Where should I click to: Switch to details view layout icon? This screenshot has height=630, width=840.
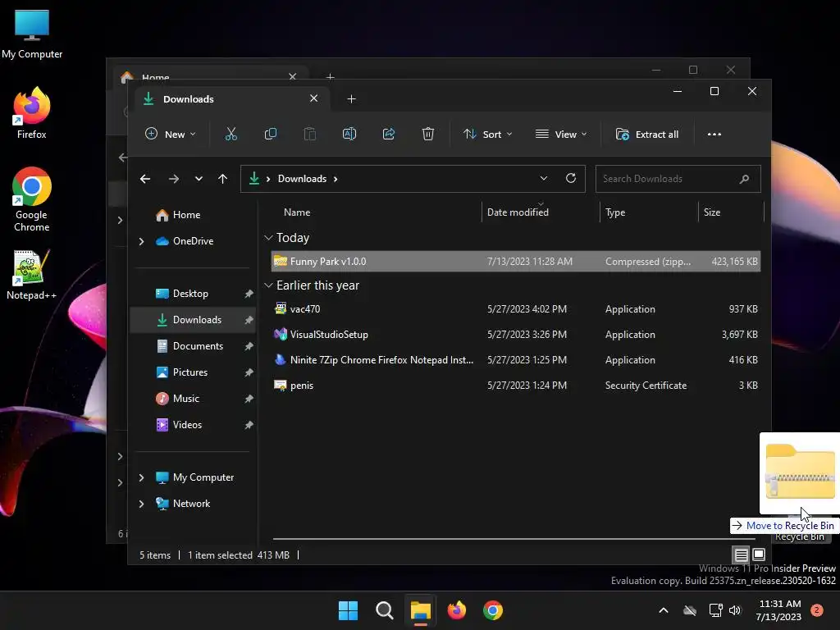pyautogui.click(x=741, y=555)
